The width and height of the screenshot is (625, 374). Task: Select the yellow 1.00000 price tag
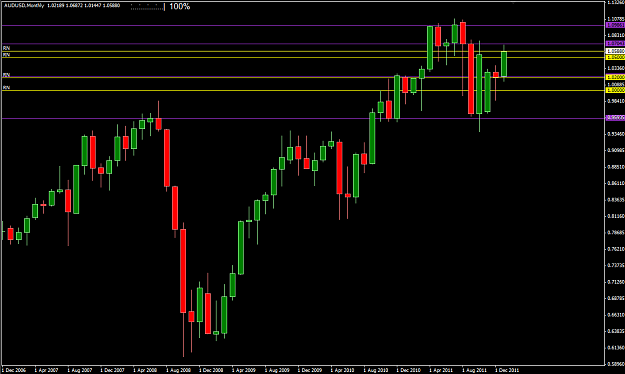pyautogui.click(x=615, y=91)
